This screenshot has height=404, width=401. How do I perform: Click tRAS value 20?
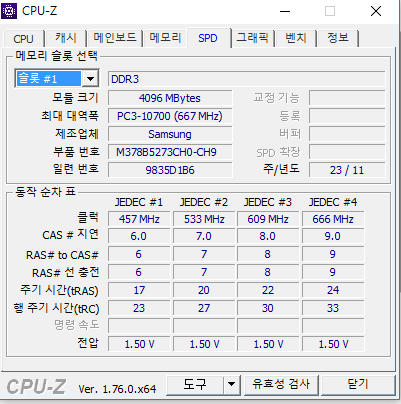pos(204,290)
